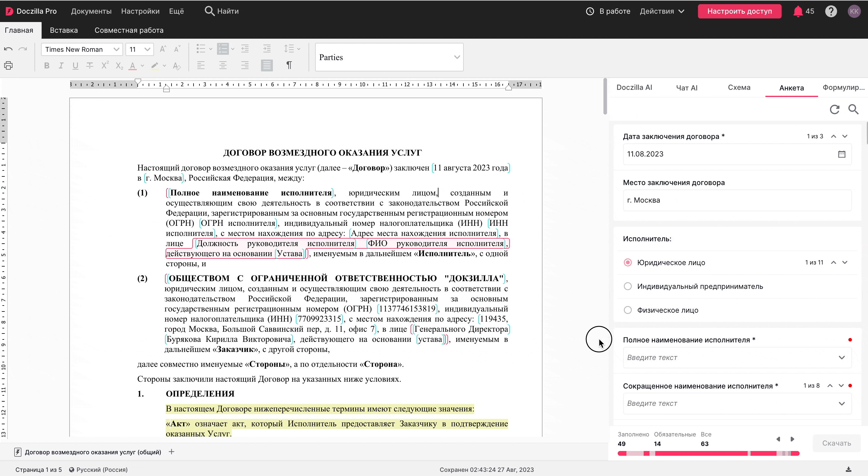Open the Схема panel tab
Image resolution: width=868 pixels, height=476 pixels.
point(739,88)
